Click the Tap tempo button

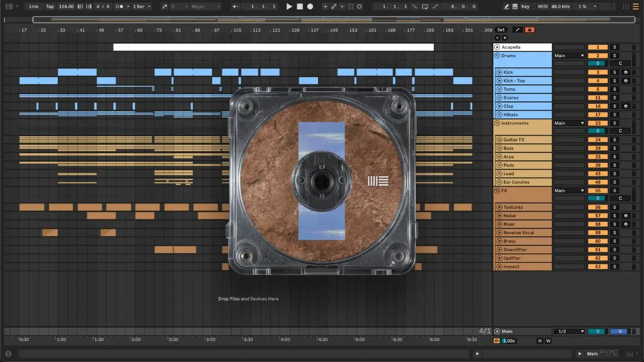point(50,7)
